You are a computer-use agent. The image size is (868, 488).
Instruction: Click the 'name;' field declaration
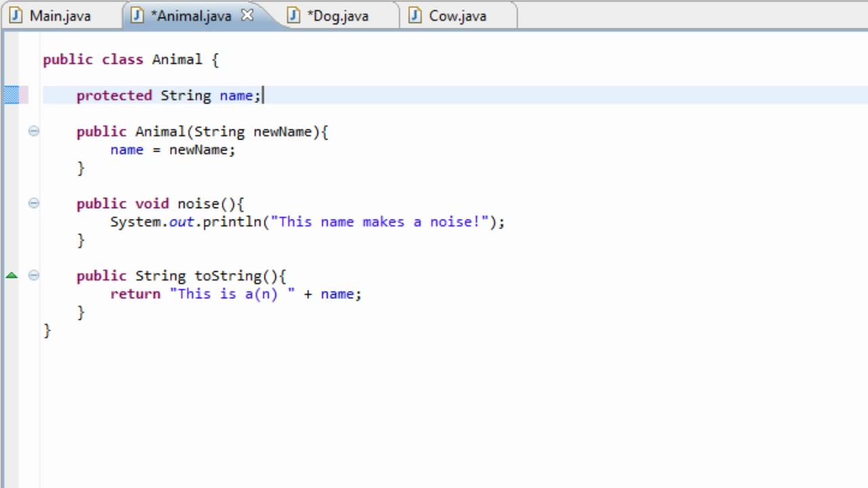(240, 96)
